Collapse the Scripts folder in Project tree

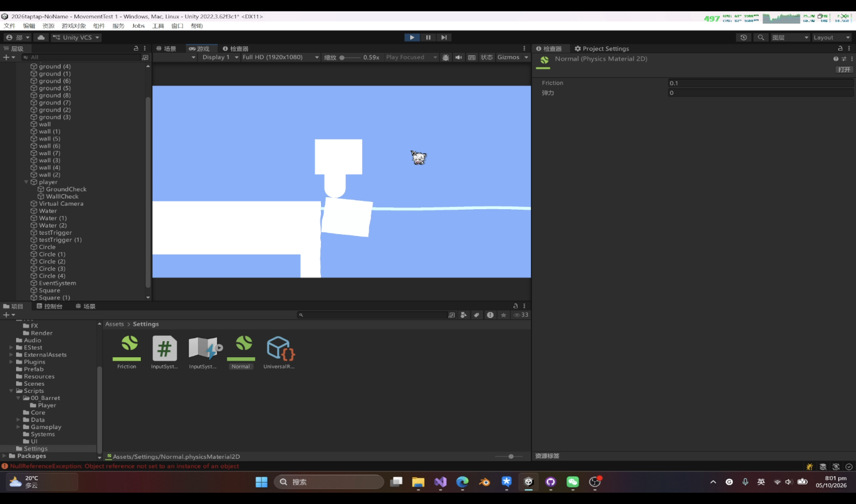11,391
